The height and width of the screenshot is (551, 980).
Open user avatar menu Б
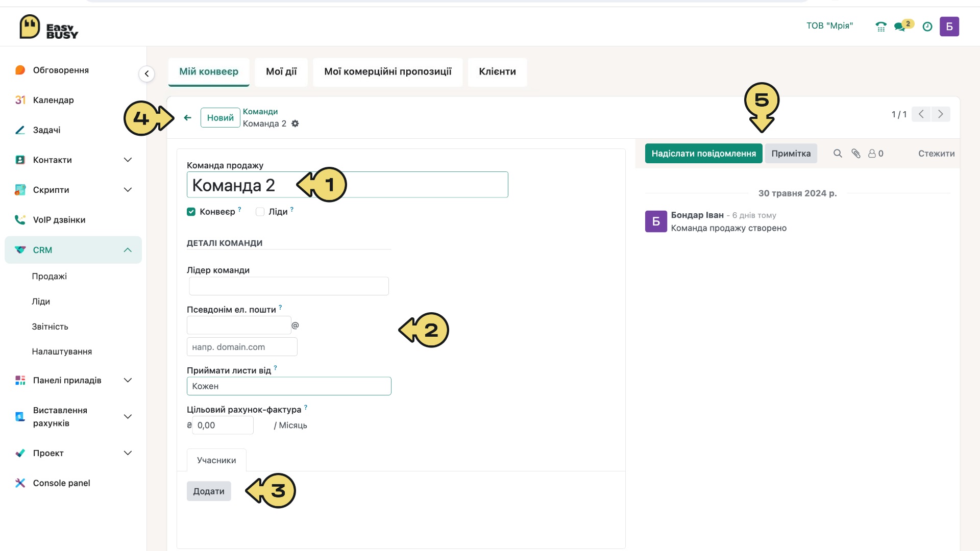[949, 27]
